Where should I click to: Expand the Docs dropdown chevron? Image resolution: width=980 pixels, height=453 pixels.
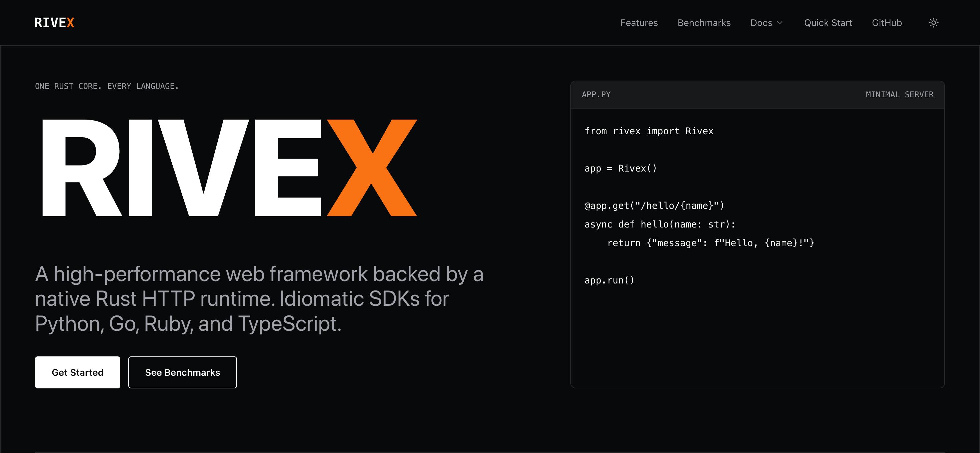point(780,23)
